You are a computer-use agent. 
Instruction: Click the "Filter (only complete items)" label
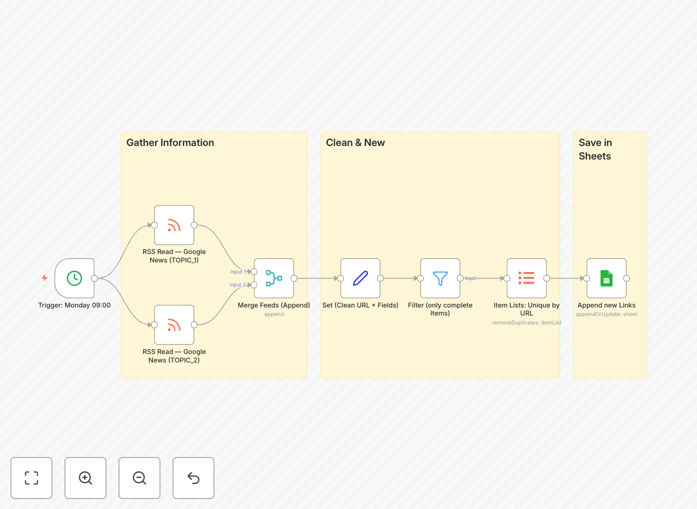click(x=440, y=309)
